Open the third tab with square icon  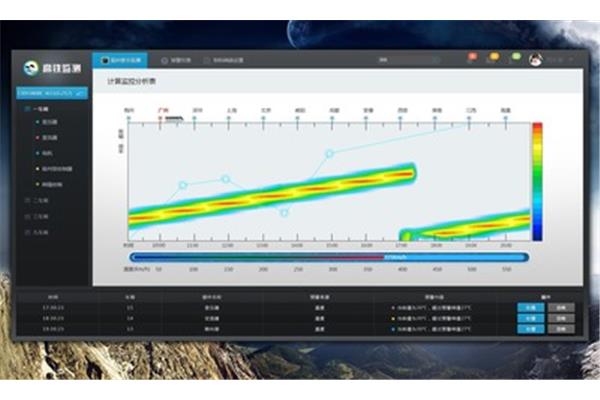coord(223,60)
